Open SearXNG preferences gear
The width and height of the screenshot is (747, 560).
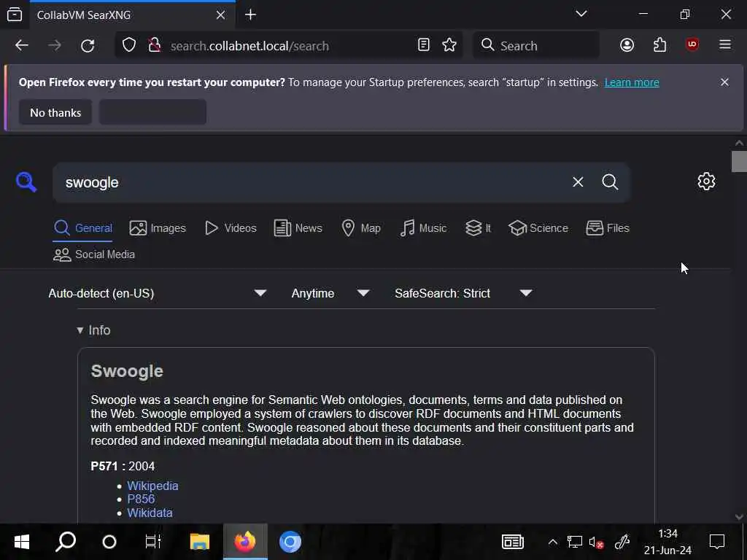[x=706, y=182]
